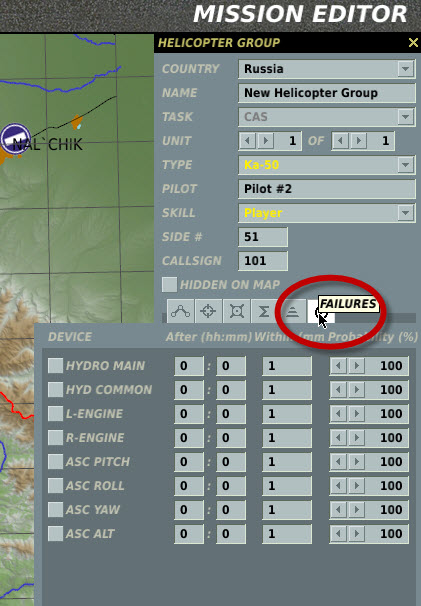Image resolution: width=421 pixels, height=606 pixels.
Task: Enable the HYD COMMON failure checkbox
Action: [55, 390]
